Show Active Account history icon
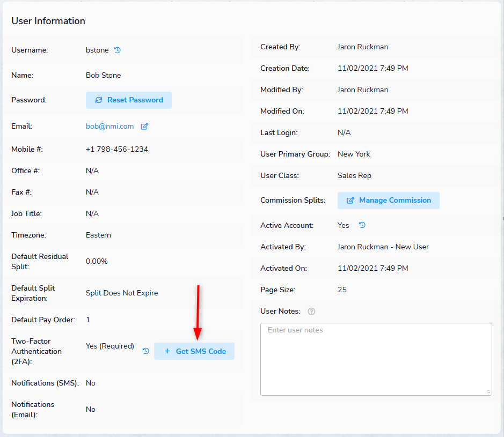The height and width of the screenshot is (437, 504). pyautogui.click(x=362, y=225)
